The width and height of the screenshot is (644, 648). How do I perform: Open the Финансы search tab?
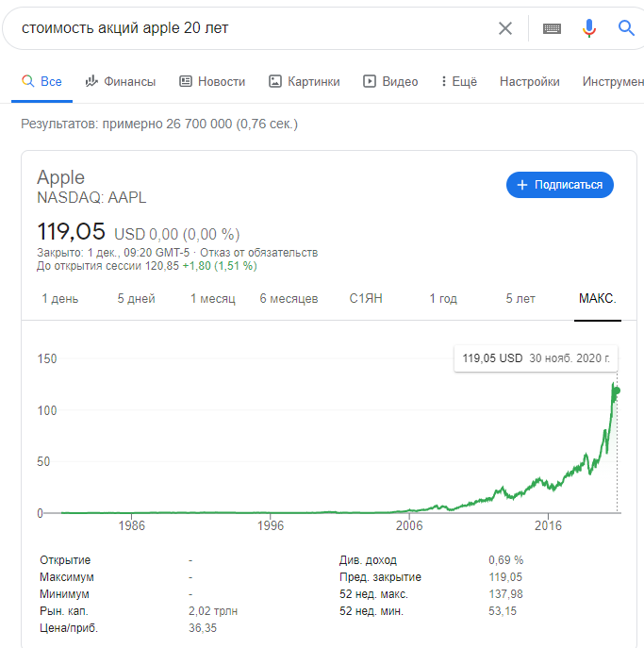point(121,82)
